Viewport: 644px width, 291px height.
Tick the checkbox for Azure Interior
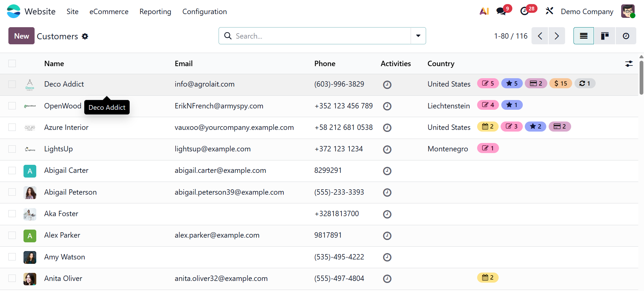pos(12,128)
